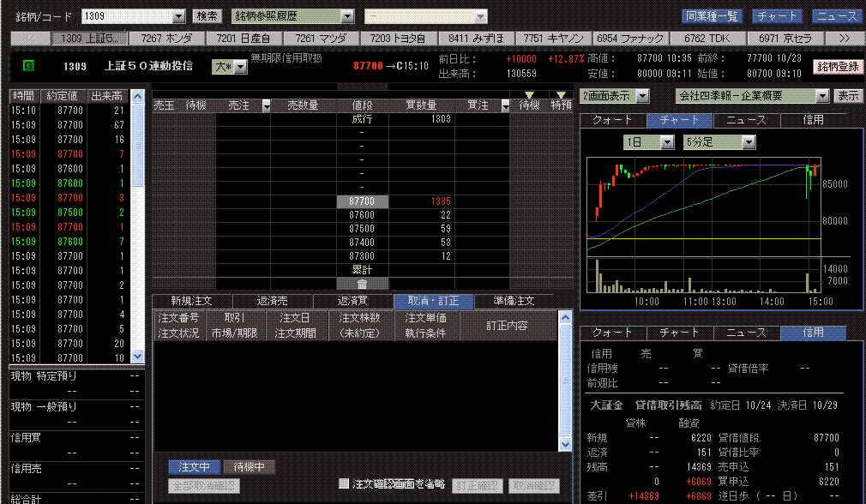
Task: Click the 検索 search button
Action: coord(207,16)
